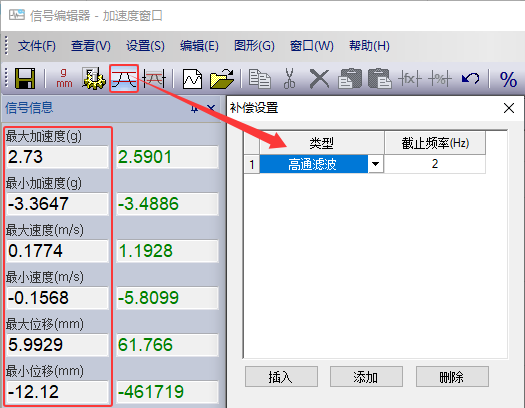Click the green value -3.4886

(x=167, y=203)
